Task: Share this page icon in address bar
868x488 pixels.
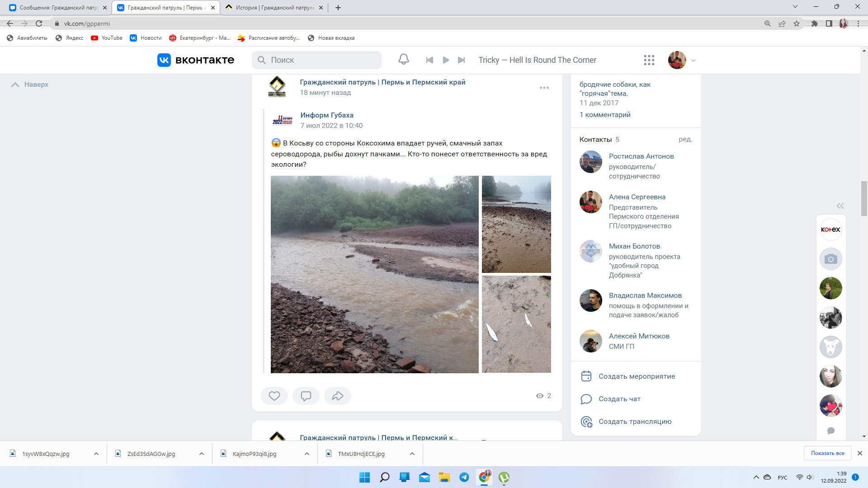Action: coord(782,23)
